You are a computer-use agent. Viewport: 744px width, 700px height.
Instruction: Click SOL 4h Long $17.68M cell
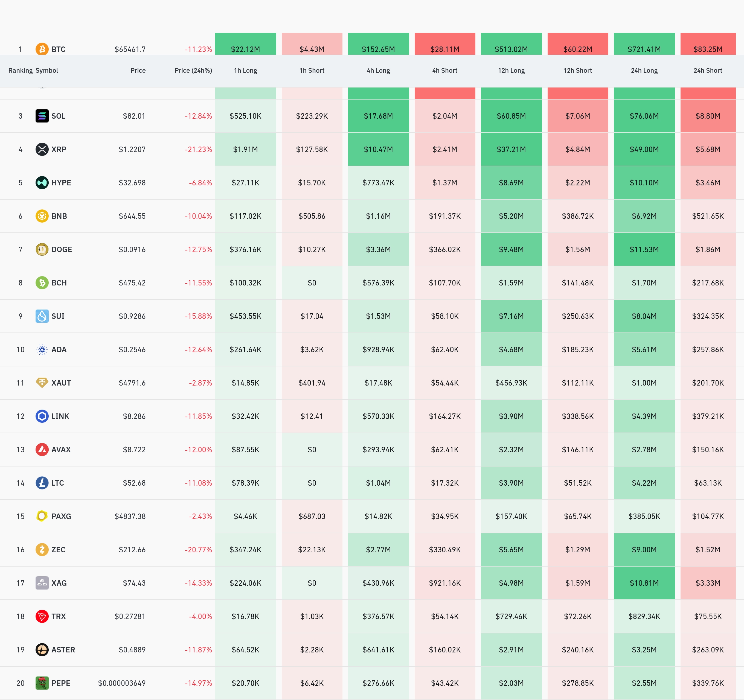378,116
